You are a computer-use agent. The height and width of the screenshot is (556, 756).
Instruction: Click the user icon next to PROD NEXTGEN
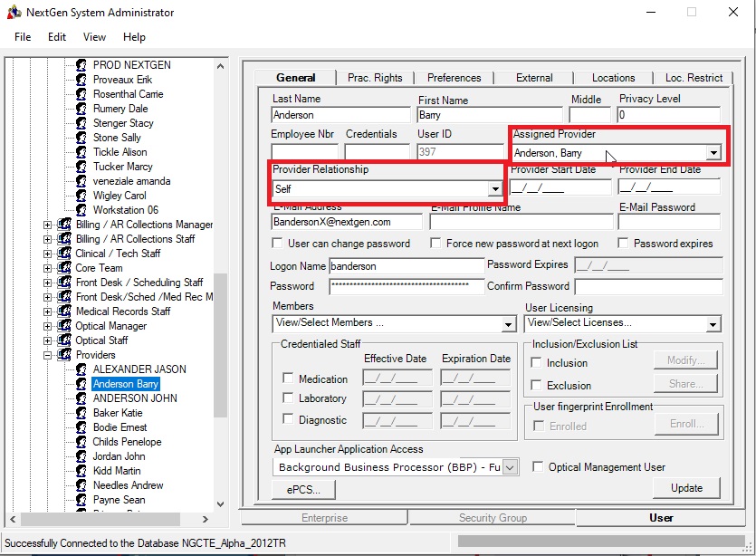(81, 64)
